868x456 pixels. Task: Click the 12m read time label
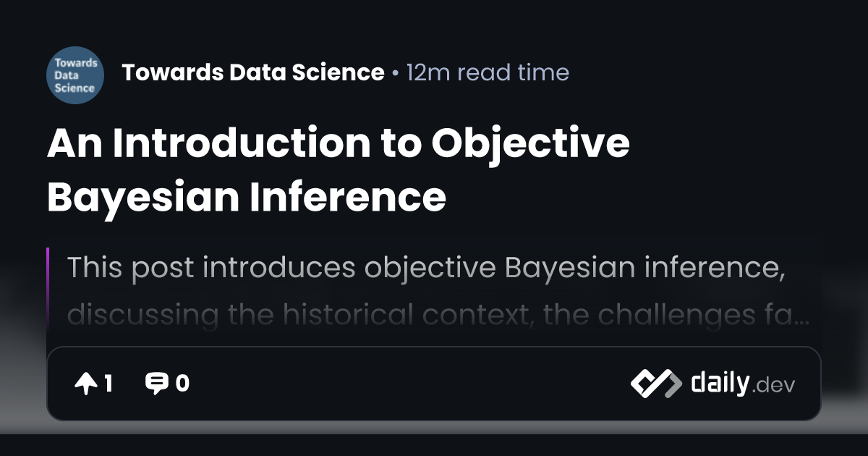click(x=488, y=72)
